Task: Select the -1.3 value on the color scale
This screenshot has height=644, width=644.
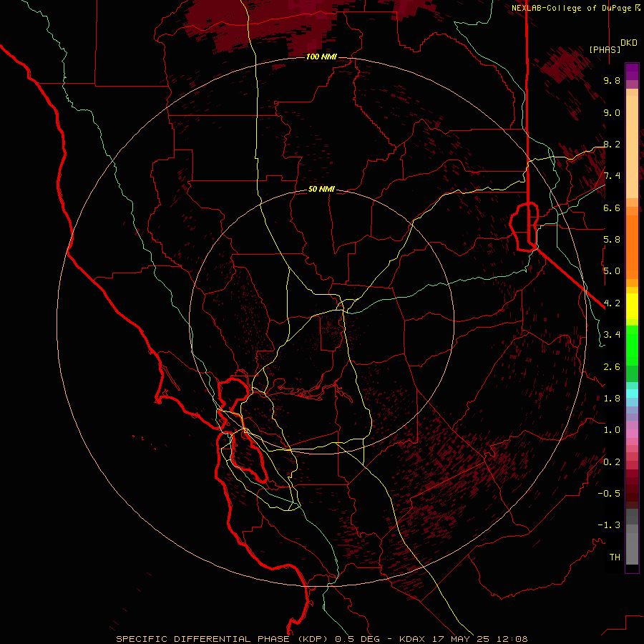Action: 609,525
